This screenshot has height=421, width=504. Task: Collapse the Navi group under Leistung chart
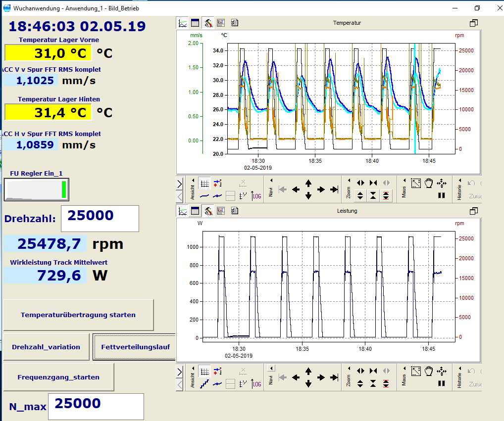(x=271, y=368)
